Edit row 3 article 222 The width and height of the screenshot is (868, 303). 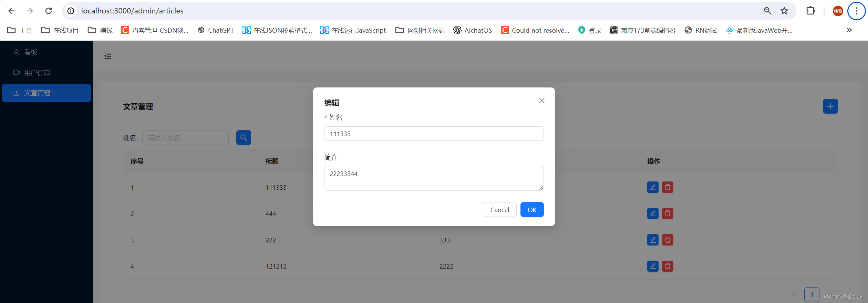coord(653,240)
